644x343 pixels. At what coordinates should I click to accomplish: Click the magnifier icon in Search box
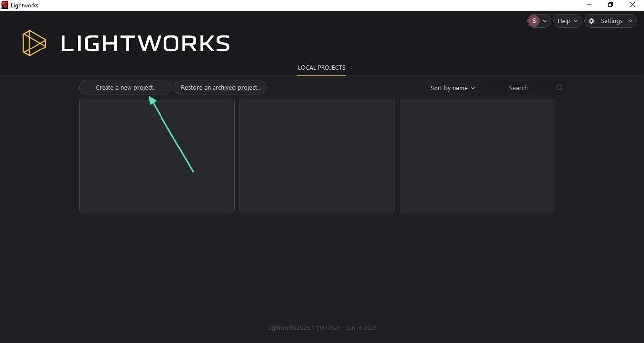[x=559, y=88]
